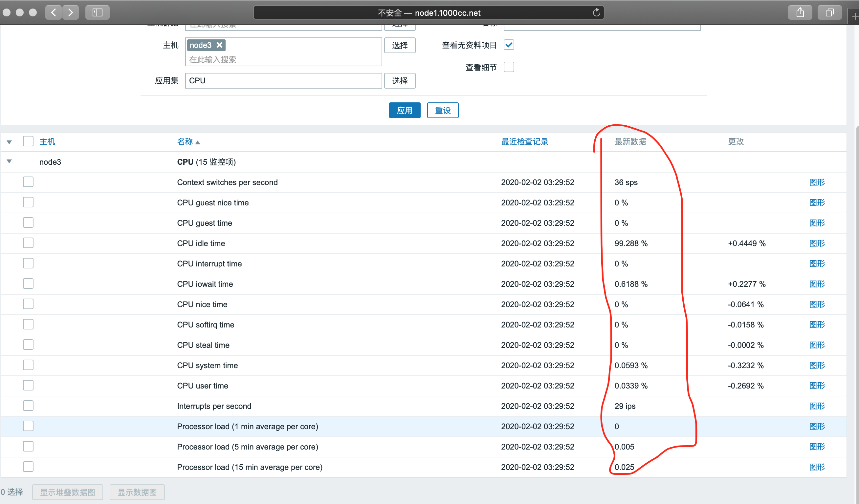Open a new tab with plus icon

pyautogui.click(x=855, y=16)
